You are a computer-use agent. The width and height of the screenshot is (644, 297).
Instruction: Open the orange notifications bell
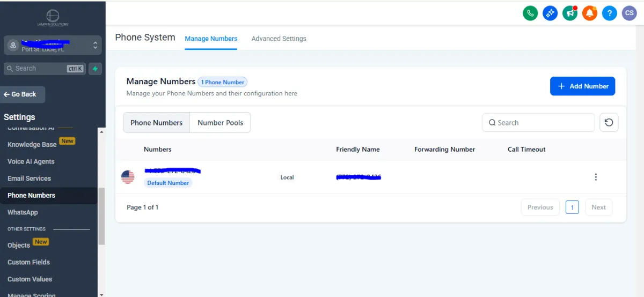pyautogui.click(x=590, y=13)
